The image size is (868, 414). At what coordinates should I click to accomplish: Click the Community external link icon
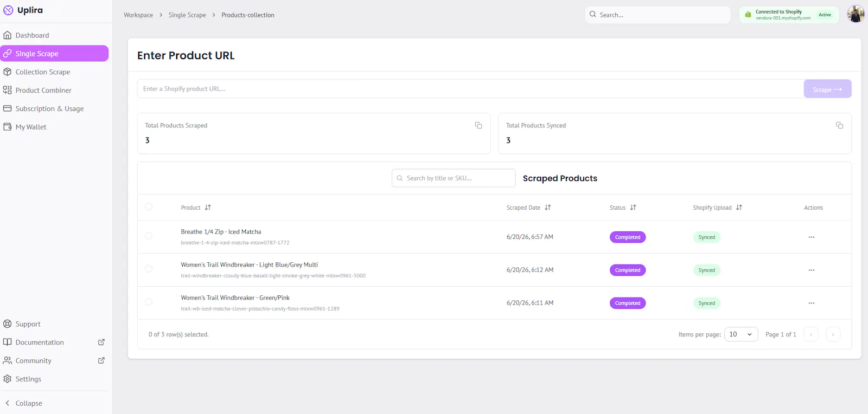click(101, 360)
